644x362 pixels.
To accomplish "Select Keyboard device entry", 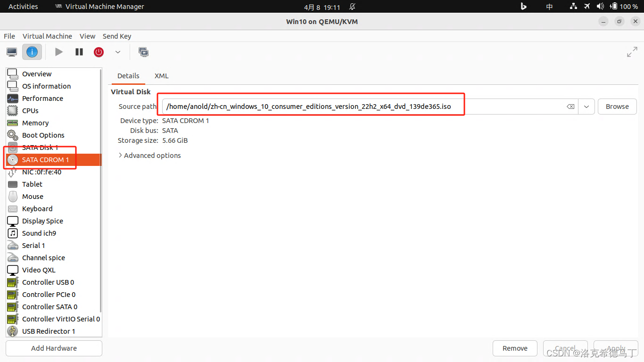I will point(53,209).
